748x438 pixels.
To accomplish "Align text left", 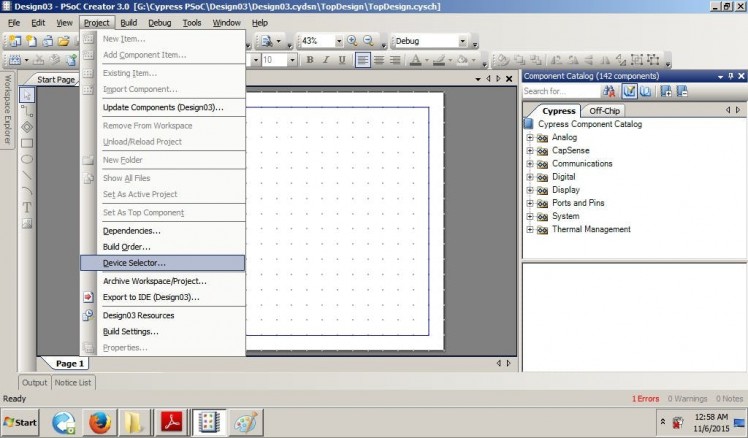I will click(363, 60).
